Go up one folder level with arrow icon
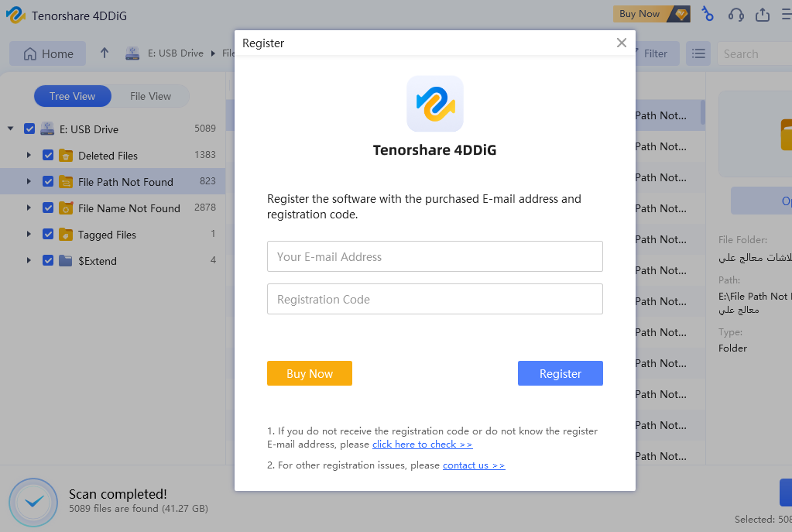 coord(105,53)
